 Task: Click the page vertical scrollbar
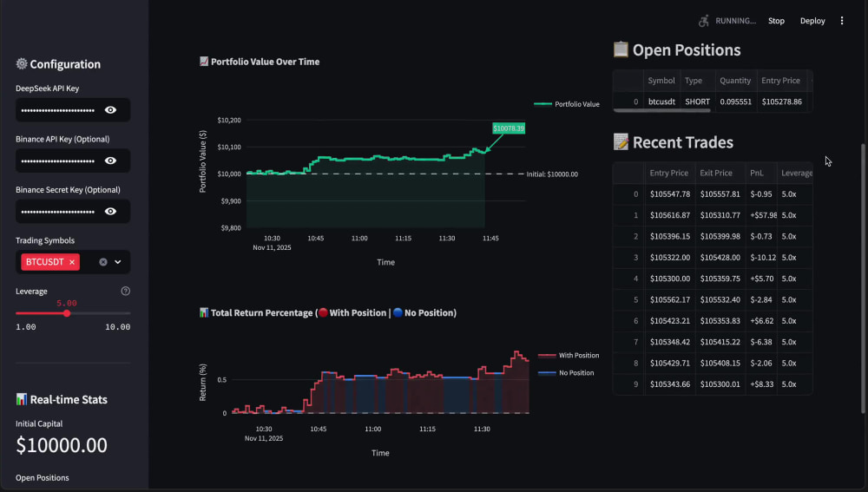coord(863,278)
